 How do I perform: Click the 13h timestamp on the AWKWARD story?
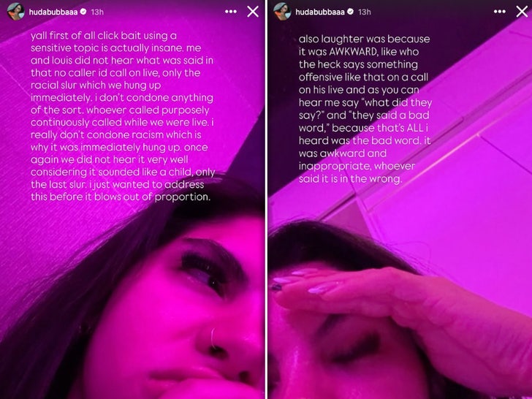click(365, 12)
